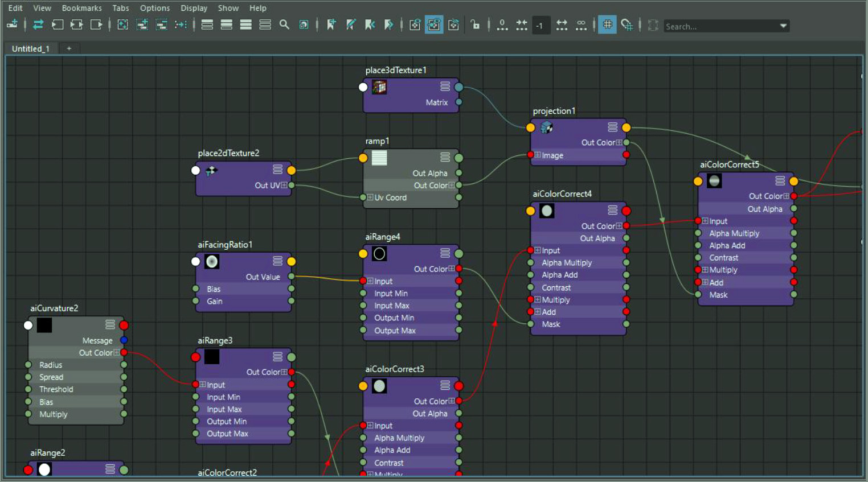Image resolution: width=868 pixels, height=482 pixels.
Task: Create a new bookmark icon
Action: click(x=331, y=24)
